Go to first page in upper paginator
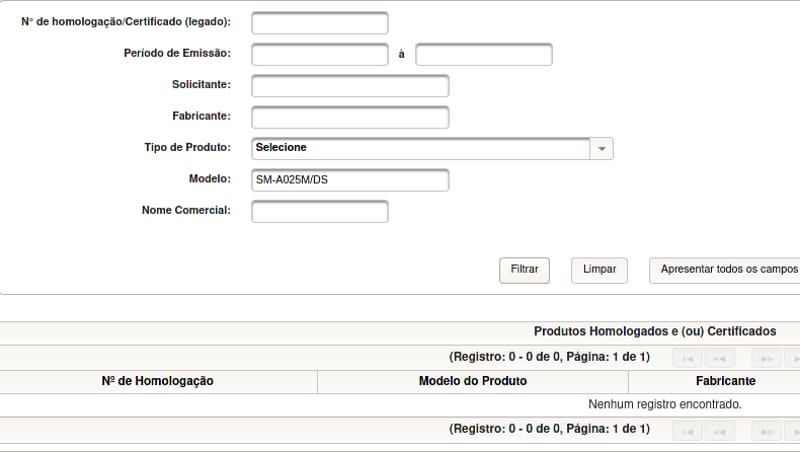Screen dimensions: 800x452 (x=687, y=359)
